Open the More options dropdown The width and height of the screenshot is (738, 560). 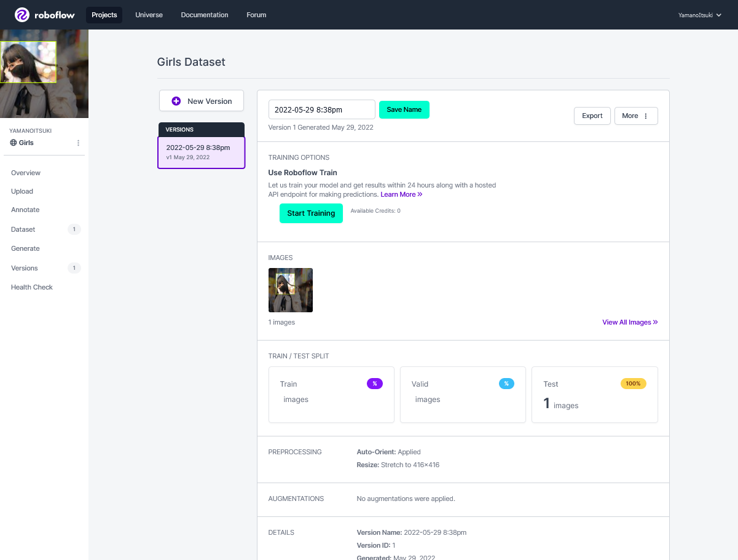636,116
